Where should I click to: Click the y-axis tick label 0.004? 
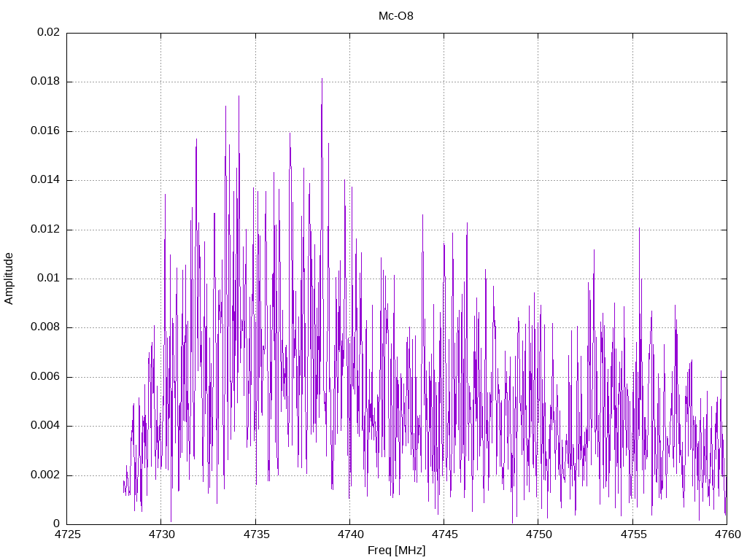tap(45, 425)
